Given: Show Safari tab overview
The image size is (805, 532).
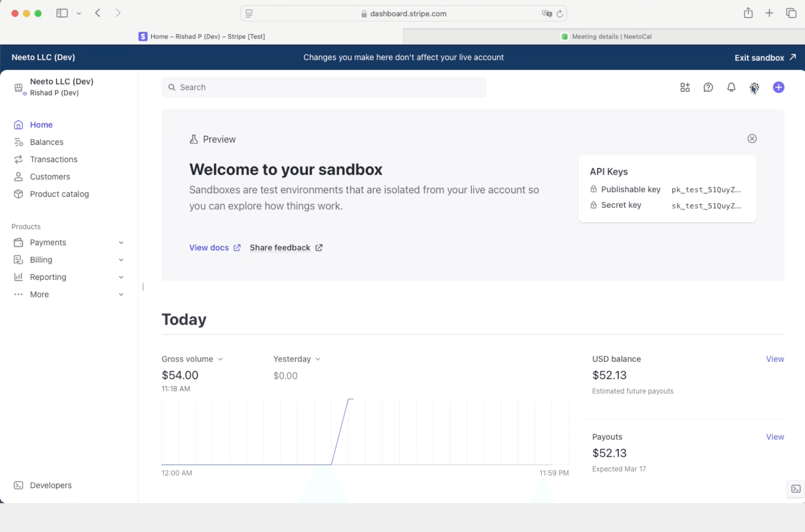Looking at the screenshot, I should (791, 13).
